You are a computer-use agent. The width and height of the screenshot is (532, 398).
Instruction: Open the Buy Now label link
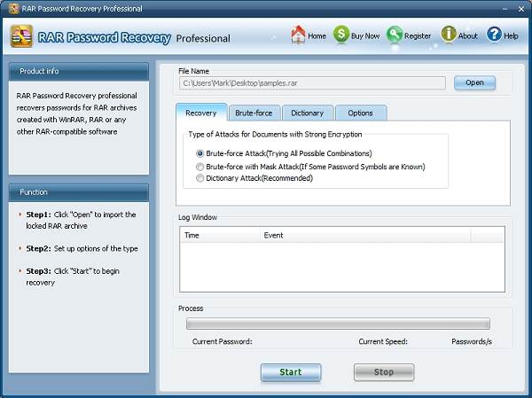[365, 36]
